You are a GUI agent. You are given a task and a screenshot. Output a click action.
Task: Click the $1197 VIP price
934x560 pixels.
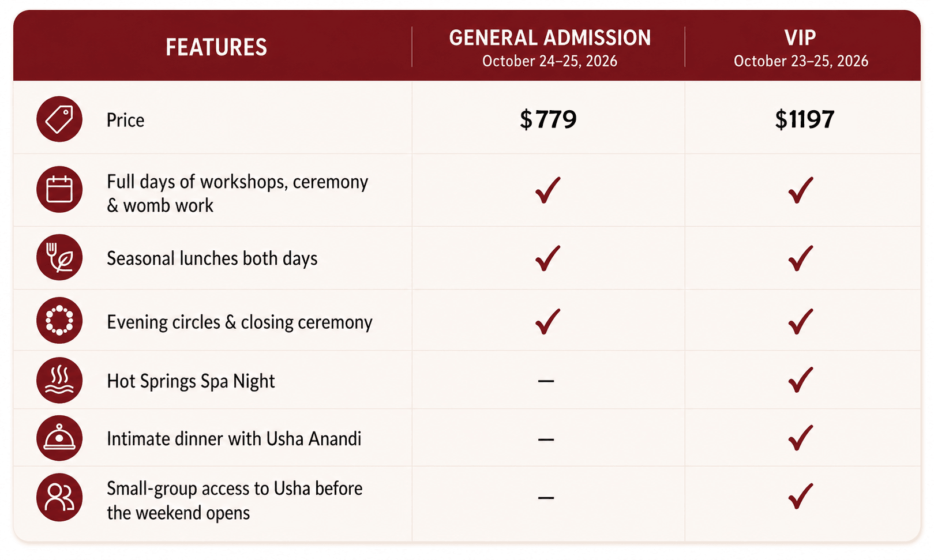coord(804,119)
